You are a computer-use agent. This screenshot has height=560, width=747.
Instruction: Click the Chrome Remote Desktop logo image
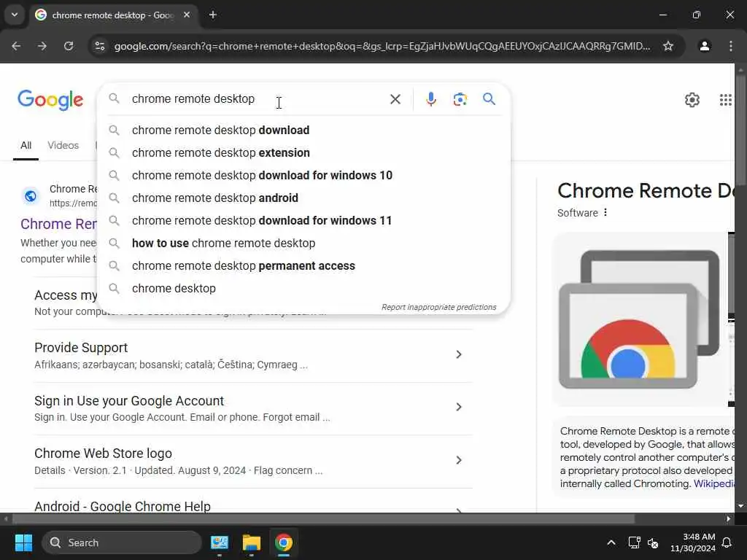[639, 319]
